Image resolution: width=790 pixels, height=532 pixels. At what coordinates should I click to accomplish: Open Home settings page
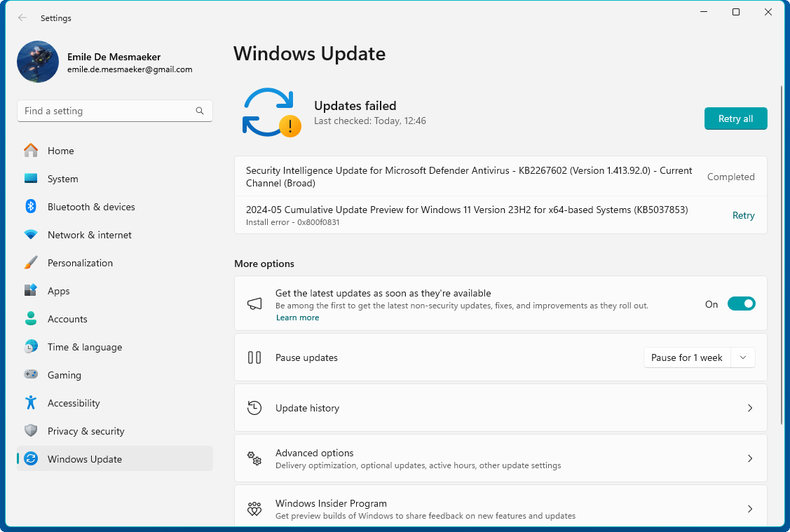click(115, 151)
